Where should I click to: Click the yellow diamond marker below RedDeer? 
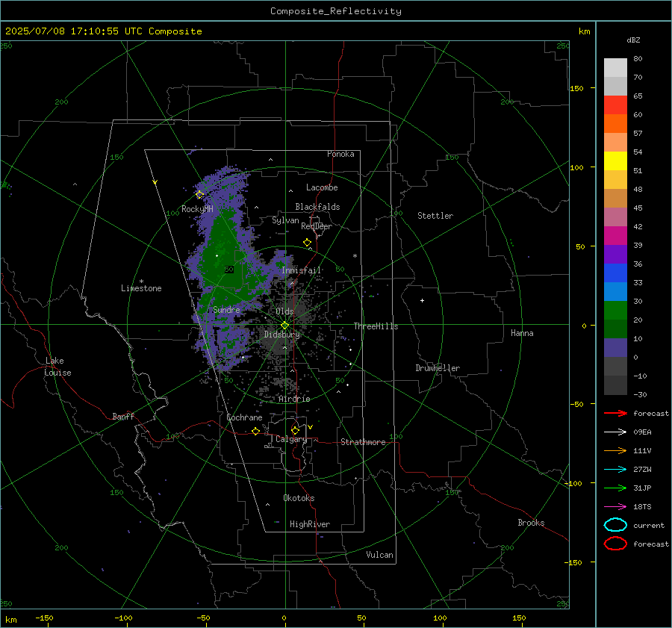(308, 243)
